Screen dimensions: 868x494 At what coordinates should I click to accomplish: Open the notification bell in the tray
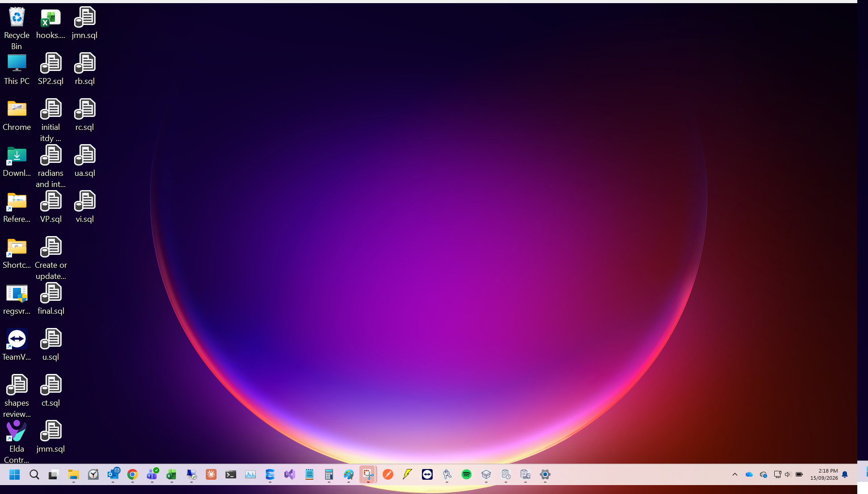coord(845,474)
